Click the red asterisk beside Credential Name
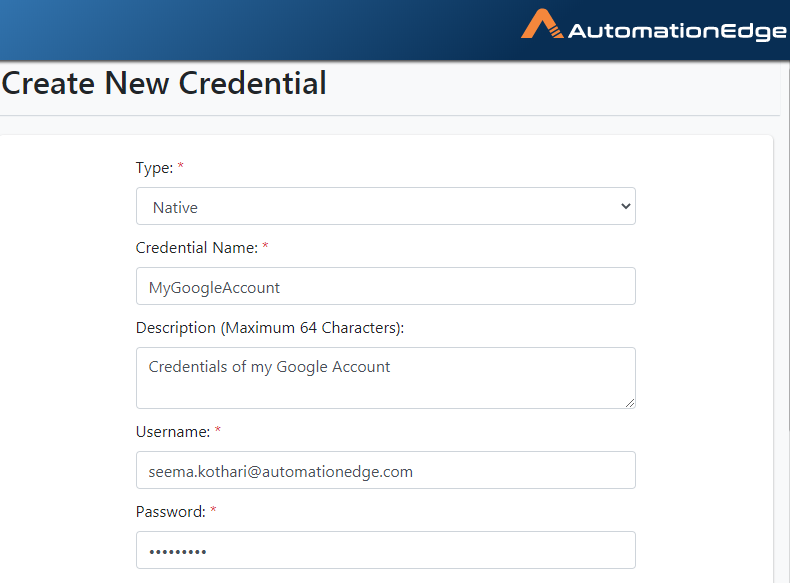 click(265, 245)
